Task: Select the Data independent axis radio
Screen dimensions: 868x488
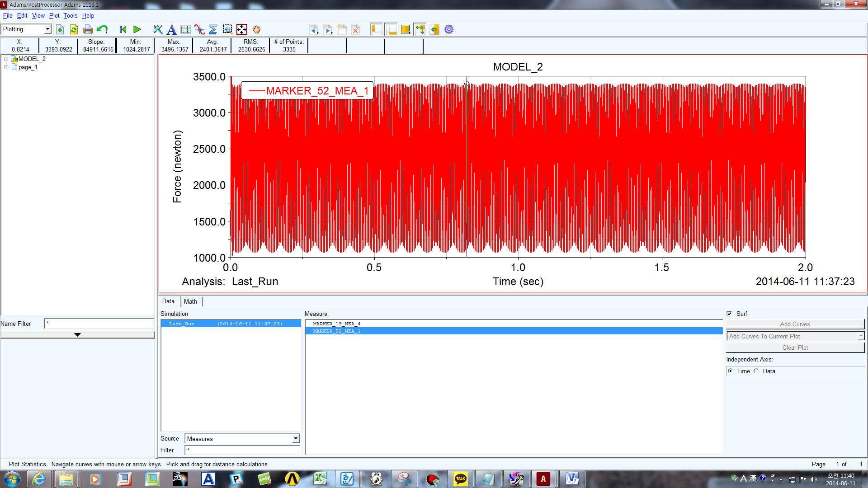Action: [x=756, y=371]
